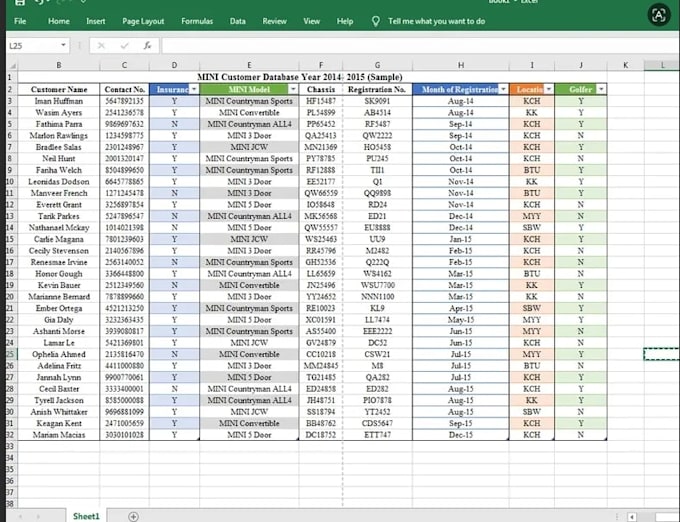Click the Customer Name header cell
Image resolution: width=680 pixels, height=522 pixels.
click(59, 89)
